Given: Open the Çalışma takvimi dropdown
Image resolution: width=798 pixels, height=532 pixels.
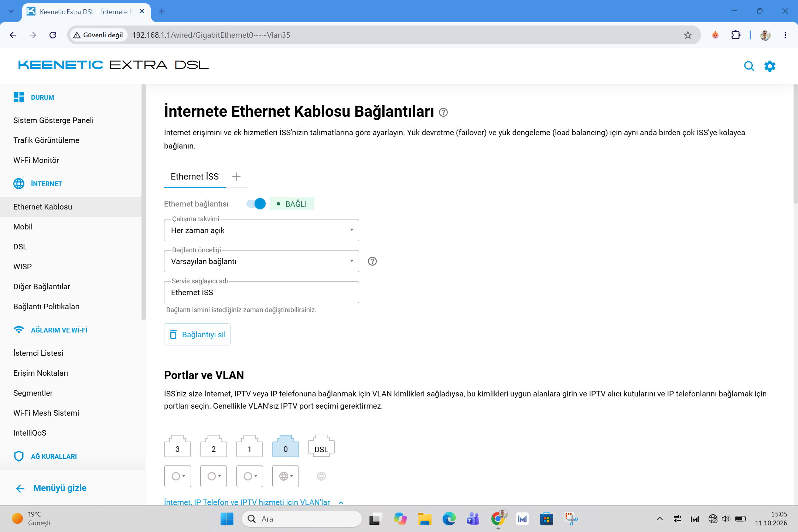Looking at the screenshot, I should coord(261,230).
